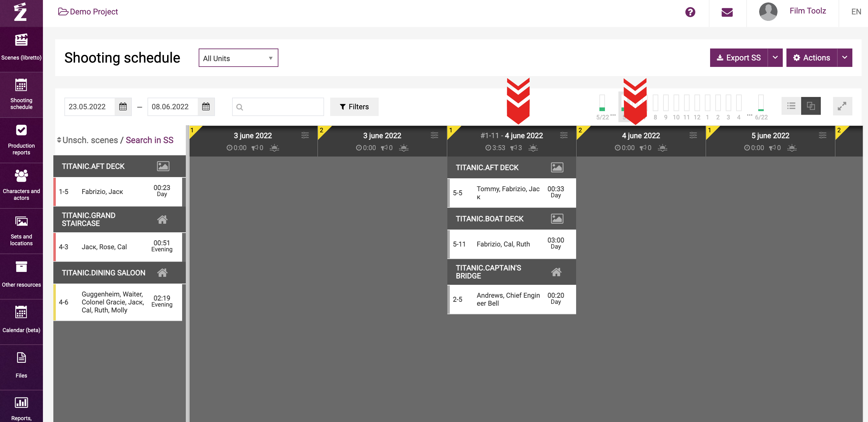
Task: Select scene 4-6 Guggenheim, Waiter card
Action: point(118,302)
